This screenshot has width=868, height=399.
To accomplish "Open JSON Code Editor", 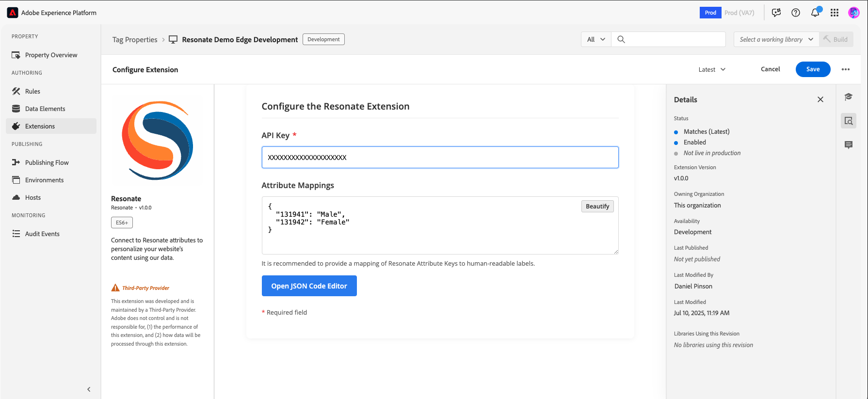I will pyautogui.click(x=309, y=286).
